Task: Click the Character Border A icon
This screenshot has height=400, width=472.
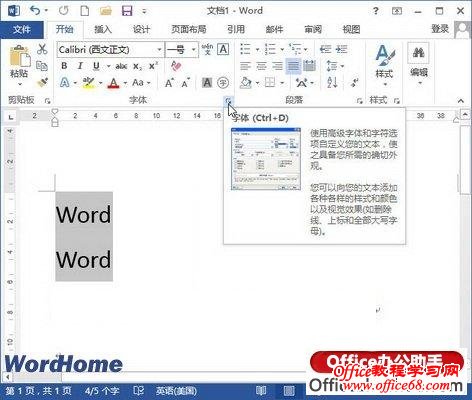Action: [x=223, y=49]
